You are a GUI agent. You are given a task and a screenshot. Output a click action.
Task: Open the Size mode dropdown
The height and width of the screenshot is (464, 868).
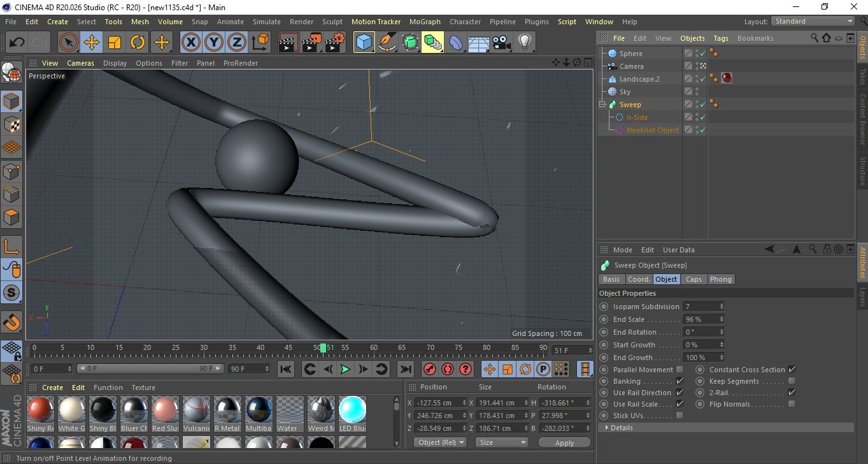[503, 442]
